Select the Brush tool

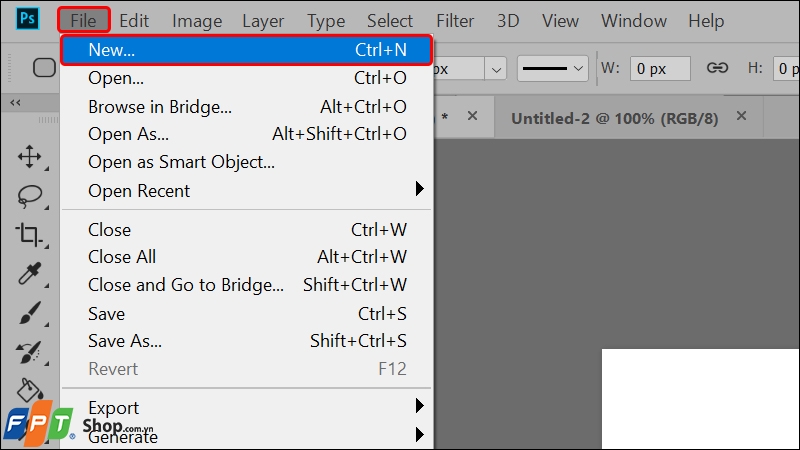pyautogui.click(x=30, y=313)
